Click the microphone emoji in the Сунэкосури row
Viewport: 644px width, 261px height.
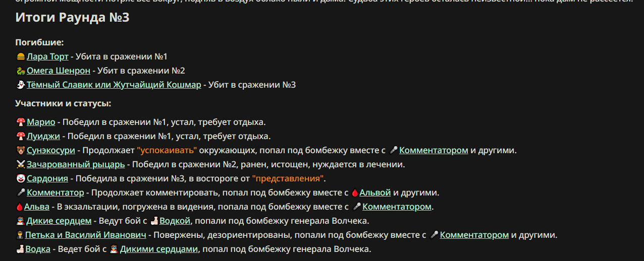[x=394, y=150]
